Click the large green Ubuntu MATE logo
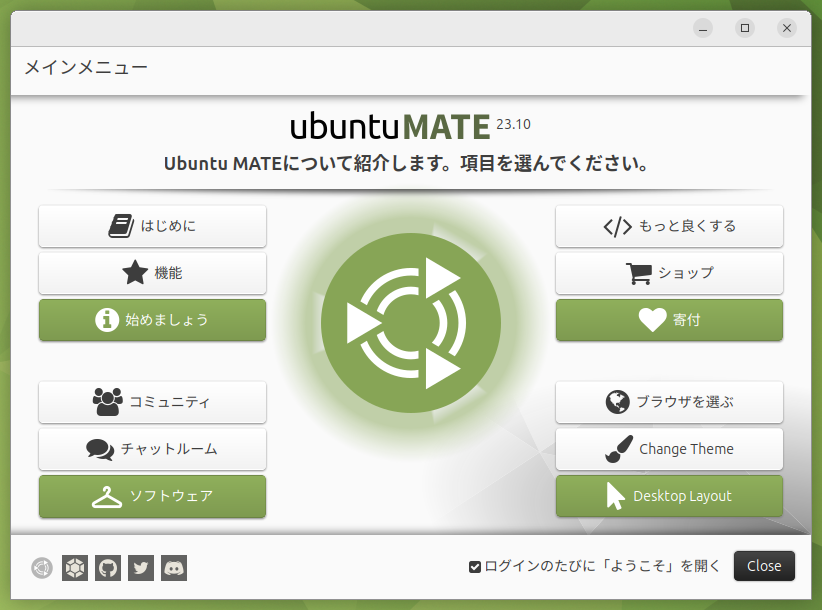 pos(410,323)
